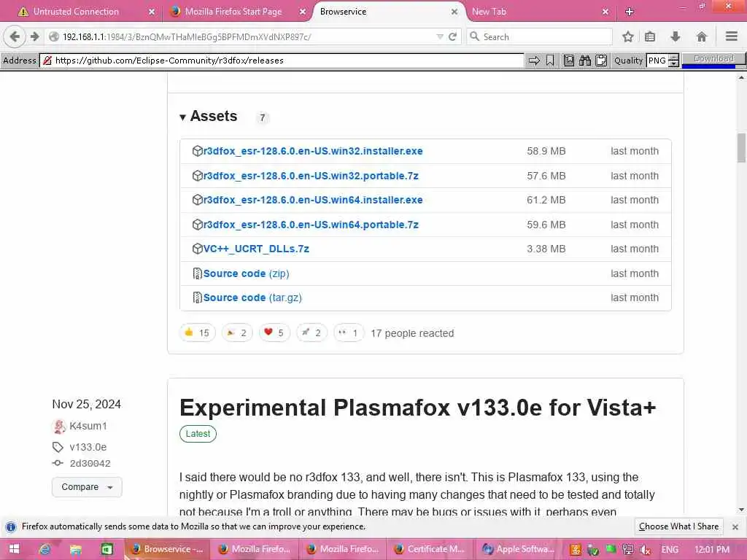Viewport: 747px width, 560px height.
Task: Open commit 2d30042 link
Action: coord(90,463)
